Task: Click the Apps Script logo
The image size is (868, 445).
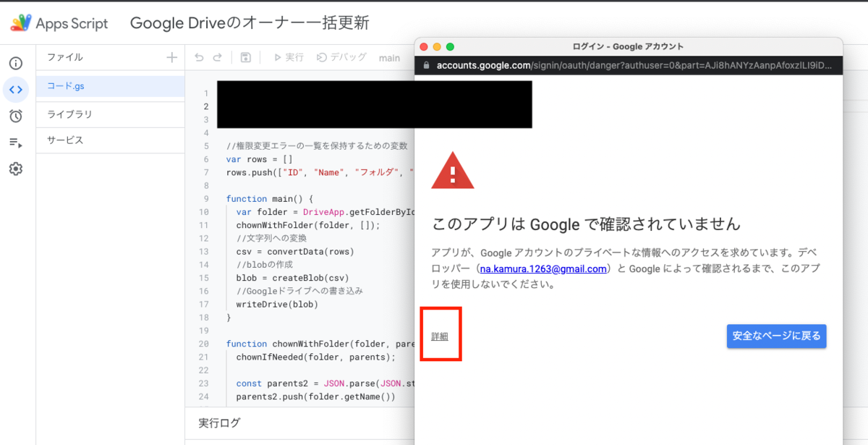Action: (x=59, y=23)
